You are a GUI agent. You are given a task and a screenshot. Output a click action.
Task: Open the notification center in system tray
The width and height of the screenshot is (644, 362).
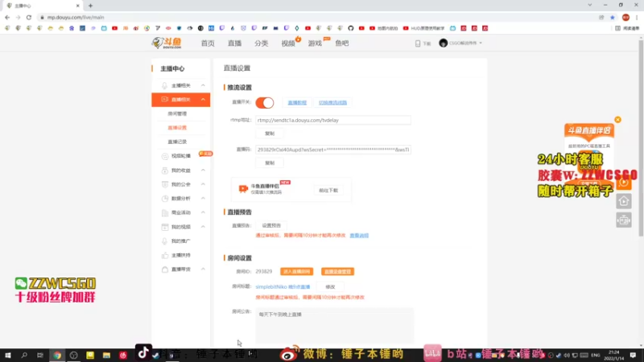[x=633, y=355]
